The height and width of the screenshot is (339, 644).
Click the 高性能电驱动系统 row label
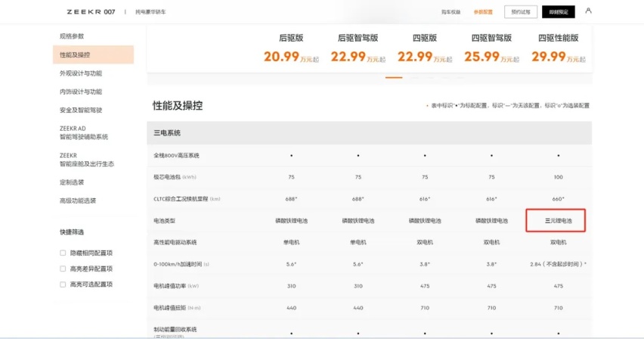click(175, 242)
